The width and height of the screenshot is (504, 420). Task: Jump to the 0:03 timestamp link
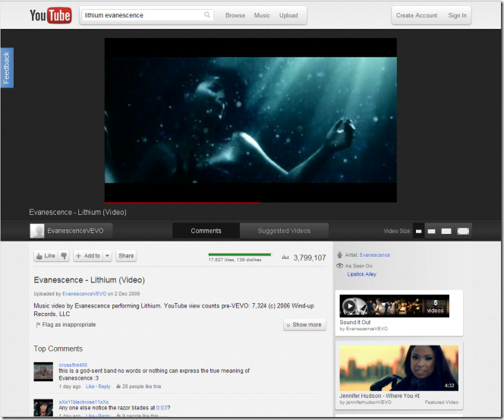coord(162,408)
